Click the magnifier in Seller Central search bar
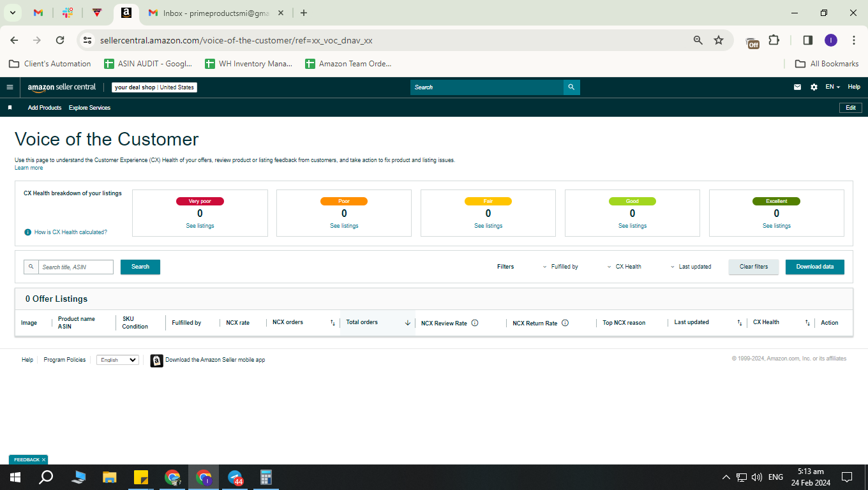Screen dimensions: 868x490 pos(571,87)
